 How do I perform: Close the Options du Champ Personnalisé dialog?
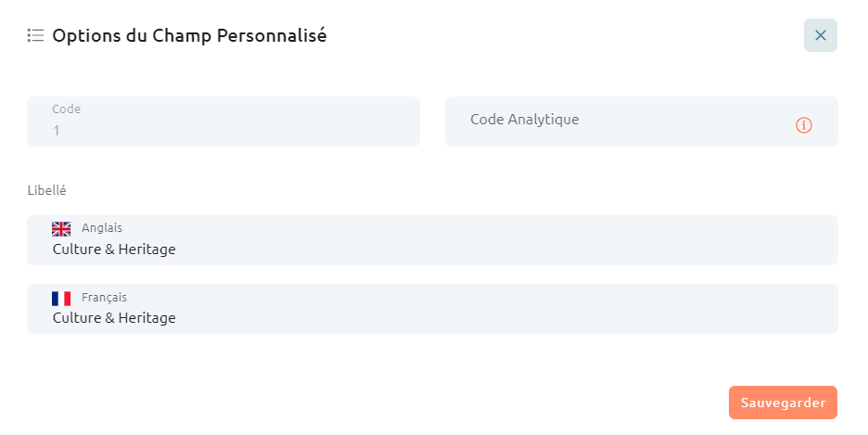coord(821,35)
